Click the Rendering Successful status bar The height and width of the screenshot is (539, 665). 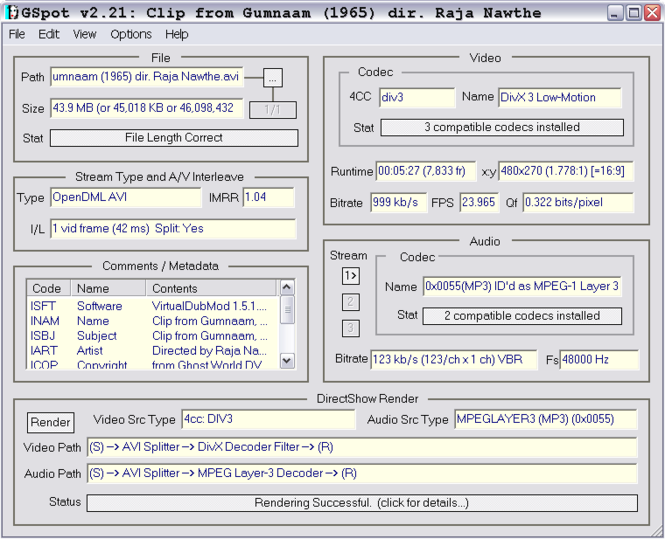tap(362, 502)
